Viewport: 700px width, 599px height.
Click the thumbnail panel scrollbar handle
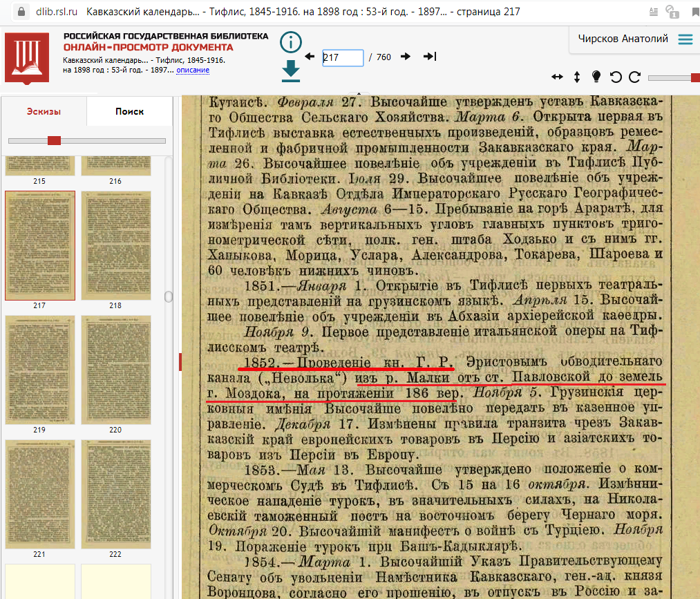point(169,297)
